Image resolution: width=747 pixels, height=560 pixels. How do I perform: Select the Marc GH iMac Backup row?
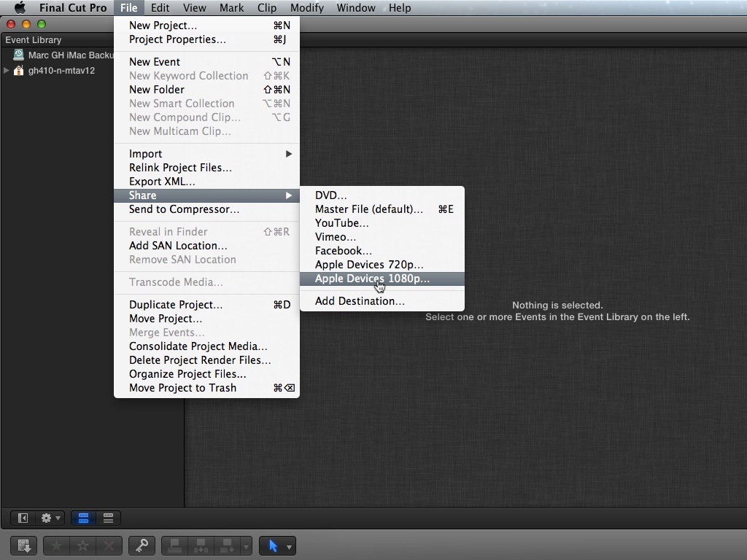[x=57, y=55]
